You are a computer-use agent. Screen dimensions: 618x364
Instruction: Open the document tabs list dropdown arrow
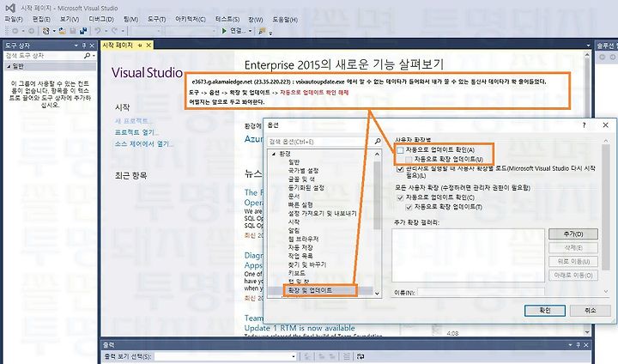[x=589, y=45]
